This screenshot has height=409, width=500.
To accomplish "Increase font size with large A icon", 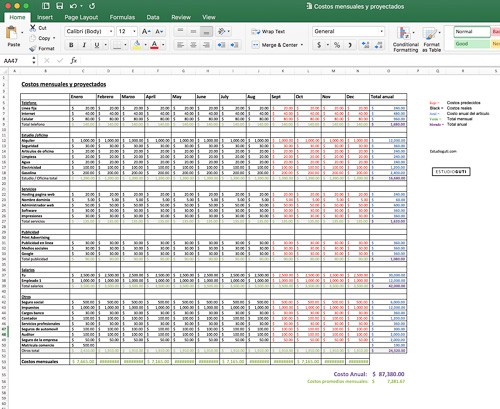I will (x=146, y=32).
